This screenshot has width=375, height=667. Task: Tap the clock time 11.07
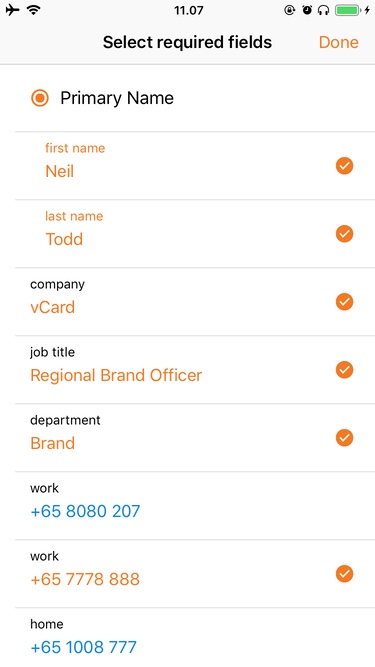tap(188, 10)
